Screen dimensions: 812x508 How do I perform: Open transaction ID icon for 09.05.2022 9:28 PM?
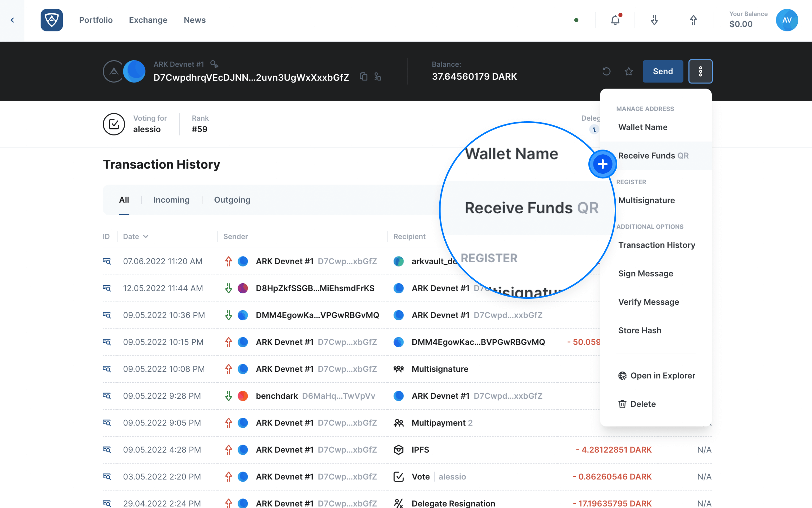(107, 396)
